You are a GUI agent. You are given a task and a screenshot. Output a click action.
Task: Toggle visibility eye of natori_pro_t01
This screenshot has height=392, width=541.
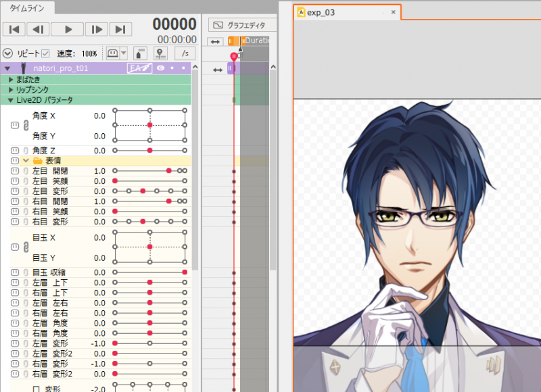tap(160, 68)
